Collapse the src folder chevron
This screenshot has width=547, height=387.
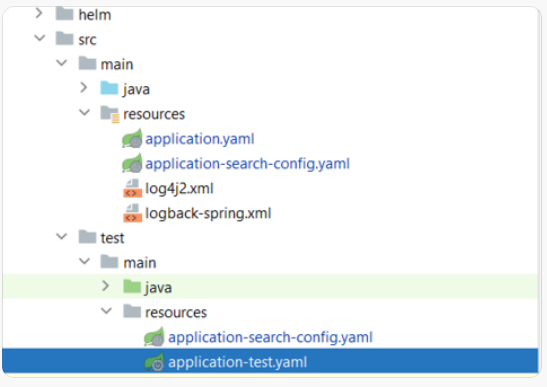(x=40, y=38)
